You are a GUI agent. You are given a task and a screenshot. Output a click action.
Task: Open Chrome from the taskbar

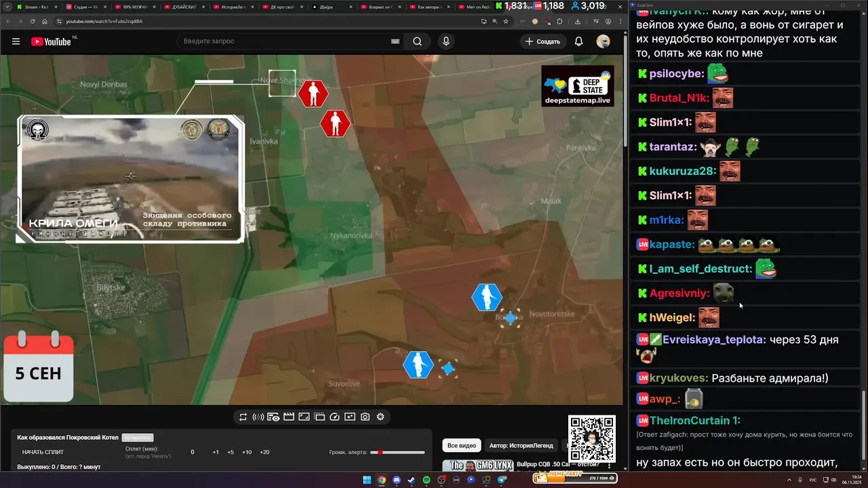(382, 480)
